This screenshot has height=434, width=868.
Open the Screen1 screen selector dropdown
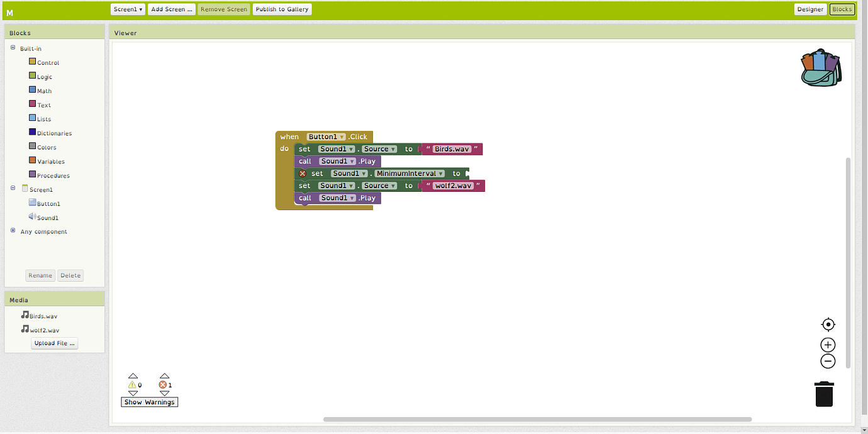pos(128,9)
